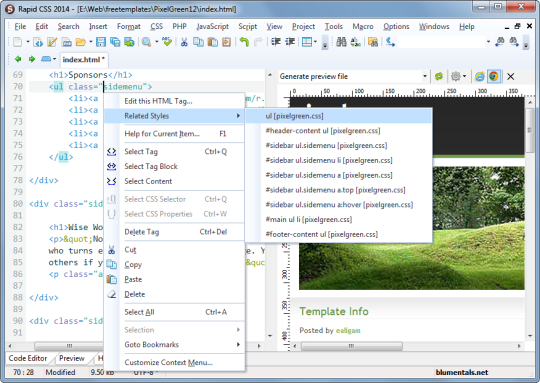Click the scissors Cut icon in toolbar
This screenshot has height=383, width=540.
[184, 42]
